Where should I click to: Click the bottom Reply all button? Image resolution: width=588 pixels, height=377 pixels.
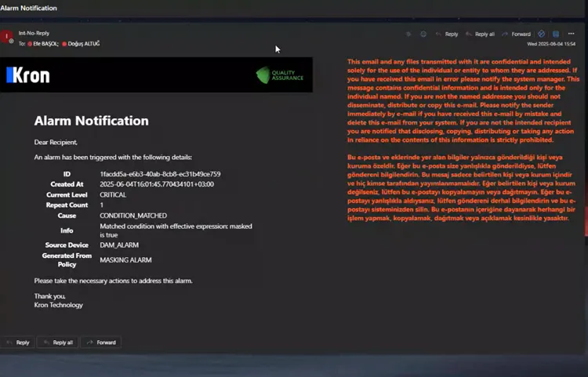[58, 343]
